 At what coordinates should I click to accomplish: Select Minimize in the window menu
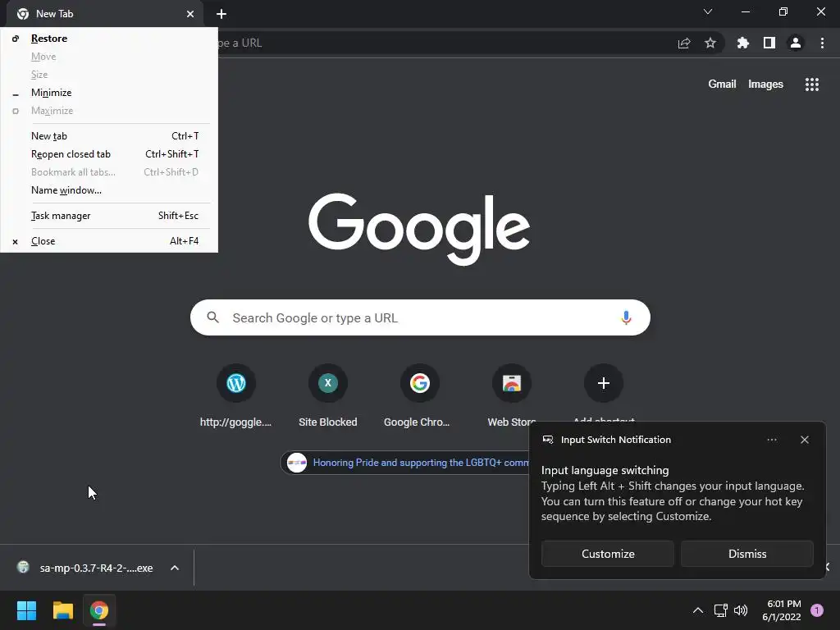109,93
